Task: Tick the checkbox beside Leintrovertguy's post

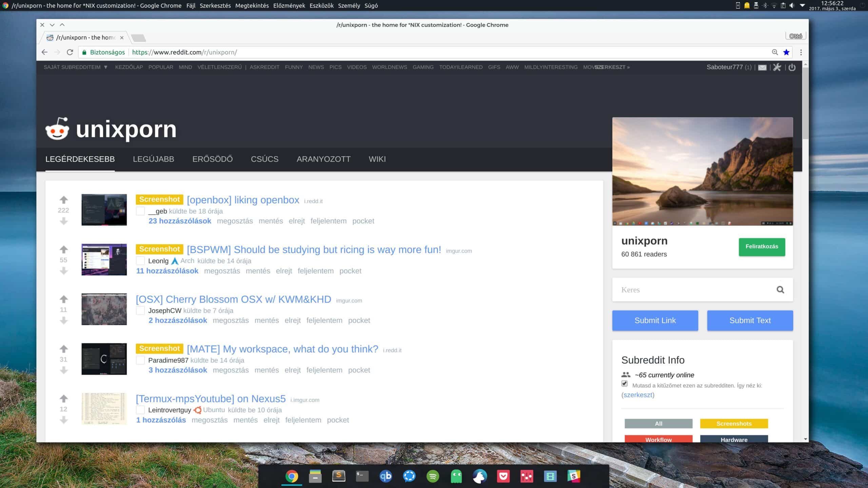Action: point(140,410)
